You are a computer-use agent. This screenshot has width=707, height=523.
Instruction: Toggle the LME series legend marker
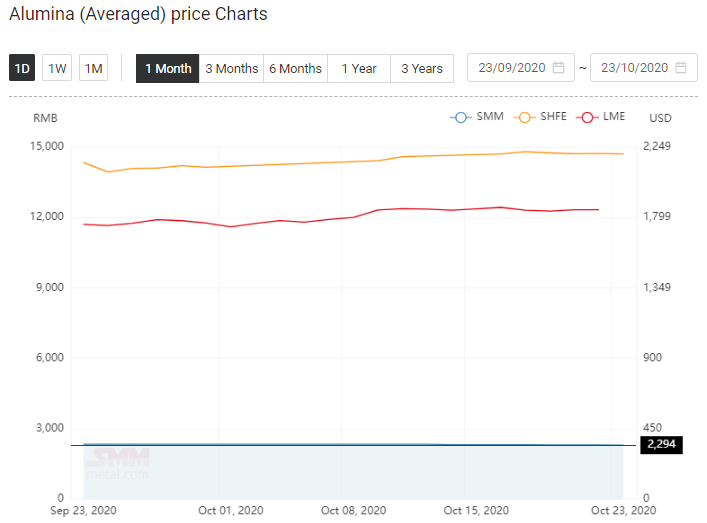(x=587, y=117)
